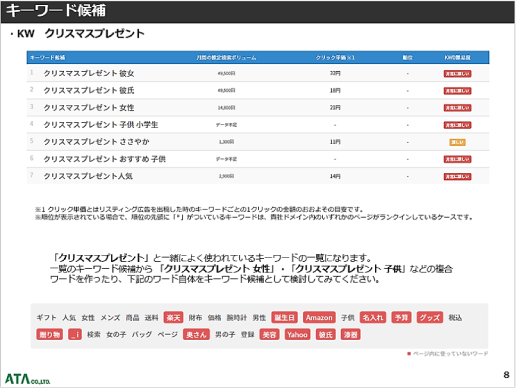Click the 腕時計 word in tag list
The image size is (516, 388).
pyautogui.click(x=237, y=318)
